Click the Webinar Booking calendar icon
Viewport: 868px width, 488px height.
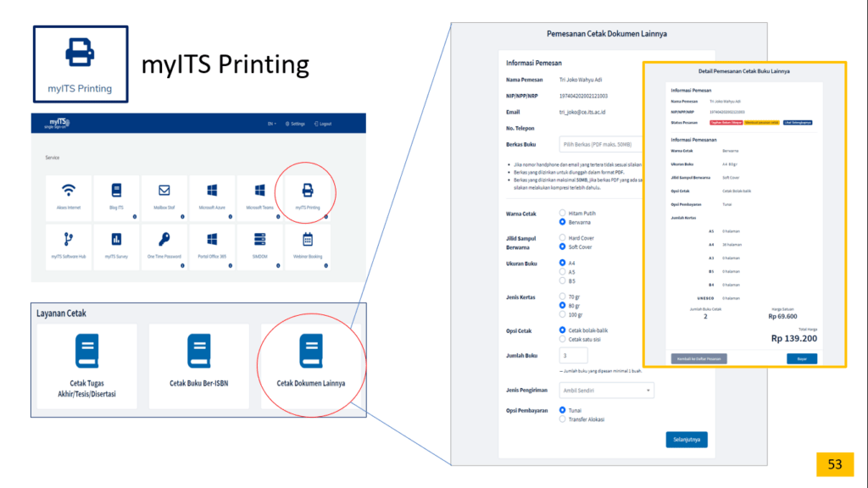307,239
